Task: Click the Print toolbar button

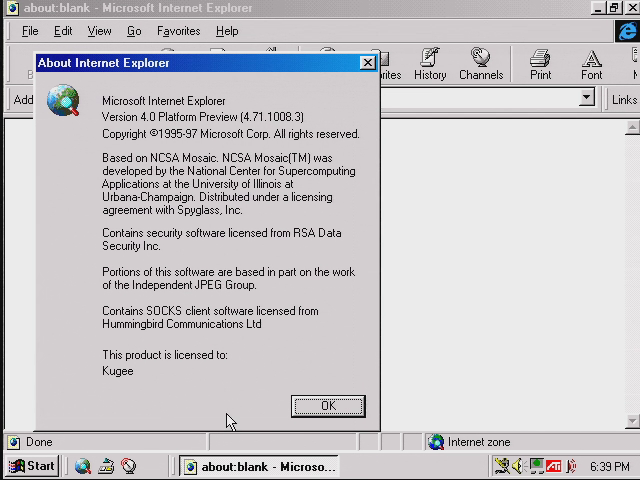Action: coord(540,64)
